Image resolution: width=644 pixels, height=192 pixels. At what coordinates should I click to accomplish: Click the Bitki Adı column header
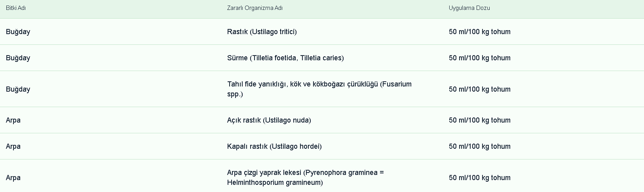coord(16,8)
